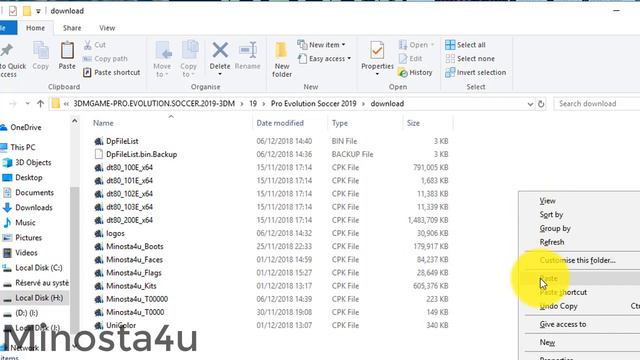Sort by the Size column header
The image size is (640, 360).
[413, 123]
